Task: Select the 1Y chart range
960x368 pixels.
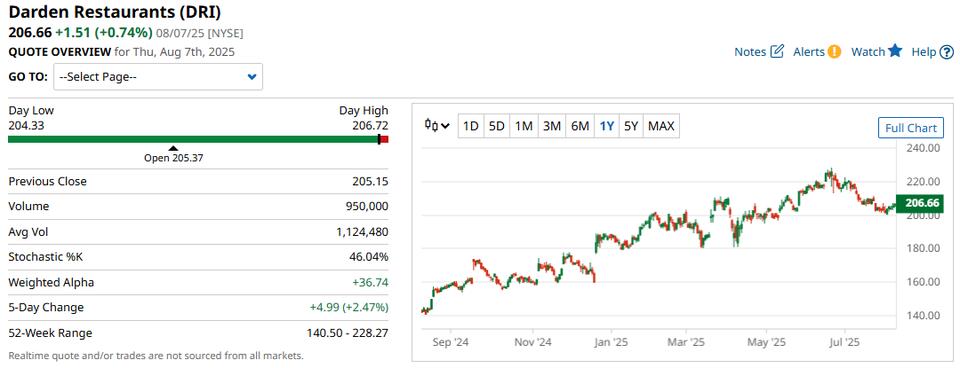Action: [607, 127]
